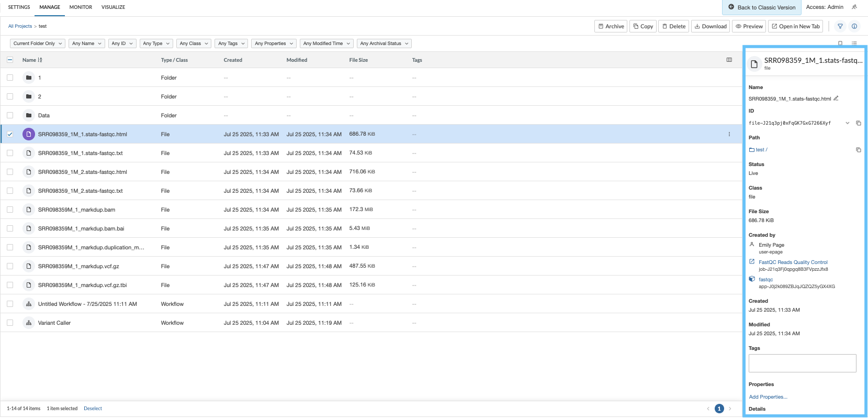Image resolution: width=868 pixels, height=418 pixels.
Task: Open the VISUALIZE tab
Action: [113, 7]
